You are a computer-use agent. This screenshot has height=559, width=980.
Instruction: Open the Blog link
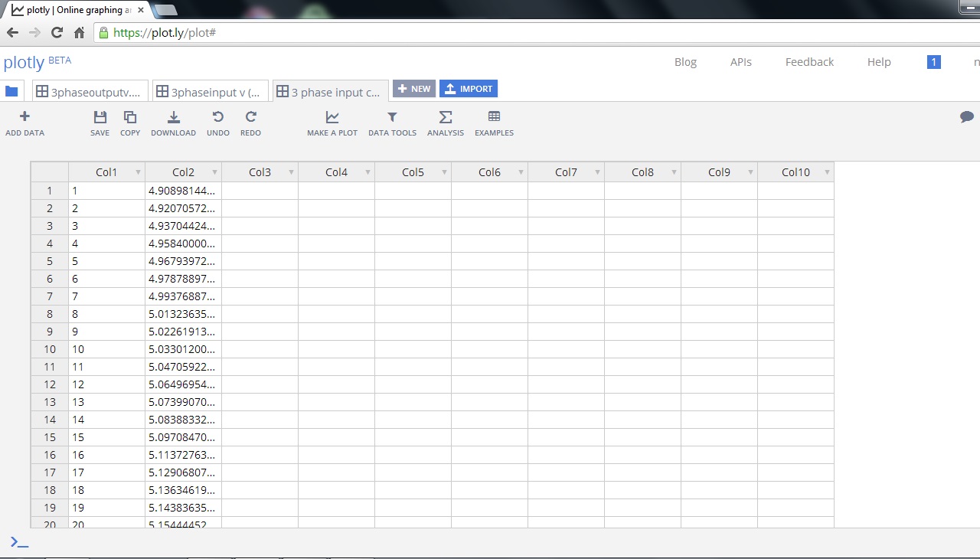[x=685, y=62]
